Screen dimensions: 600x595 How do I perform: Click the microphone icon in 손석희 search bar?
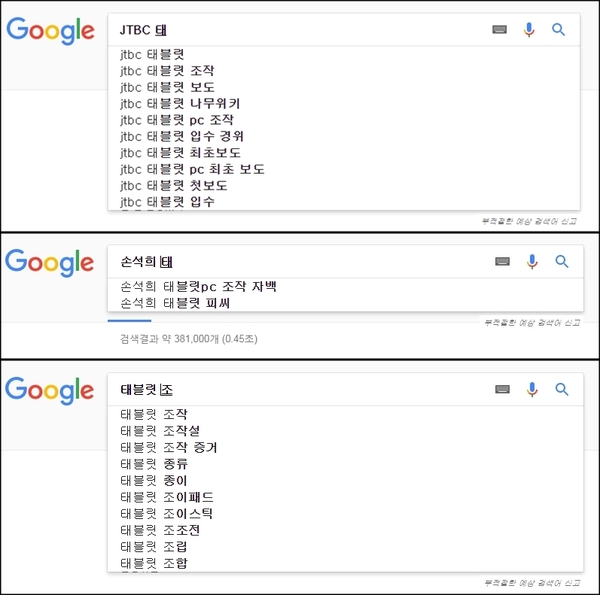click(532, 261)
